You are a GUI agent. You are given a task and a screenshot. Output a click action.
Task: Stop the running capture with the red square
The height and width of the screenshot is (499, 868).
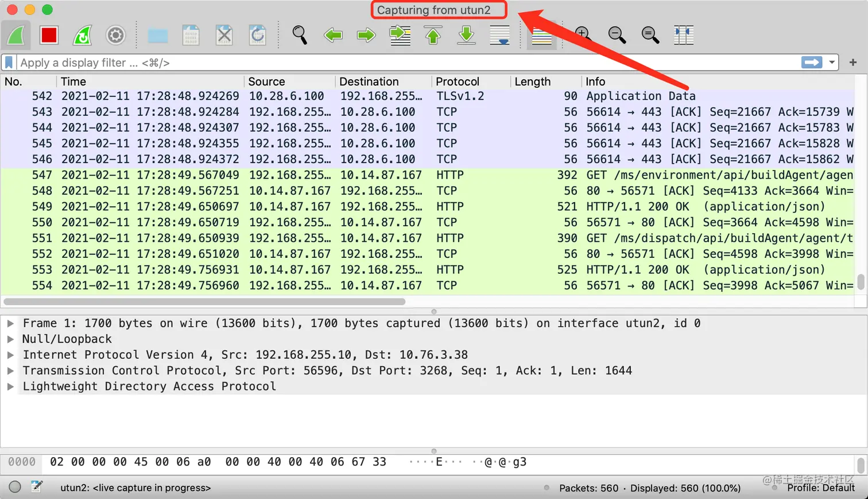coord(49,35)
